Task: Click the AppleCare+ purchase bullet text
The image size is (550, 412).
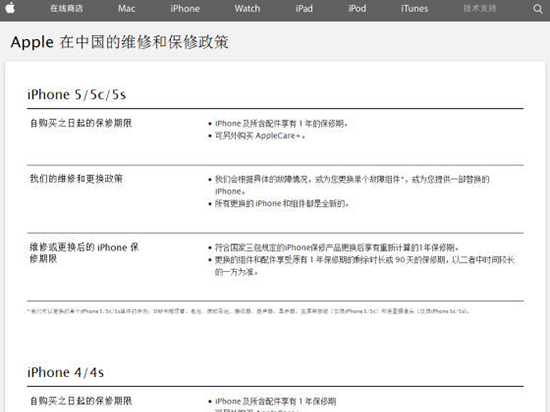Action: pos(260,136)
